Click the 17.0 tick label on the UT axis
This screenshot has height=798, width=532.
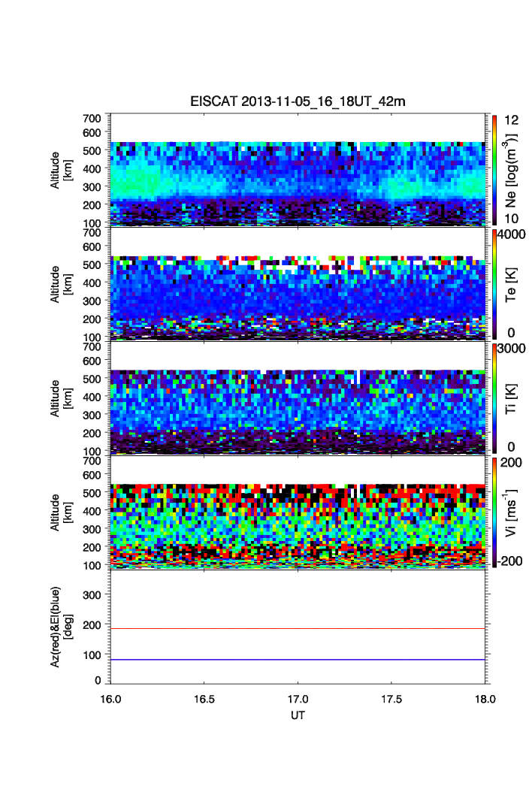[x=298, y=700]
